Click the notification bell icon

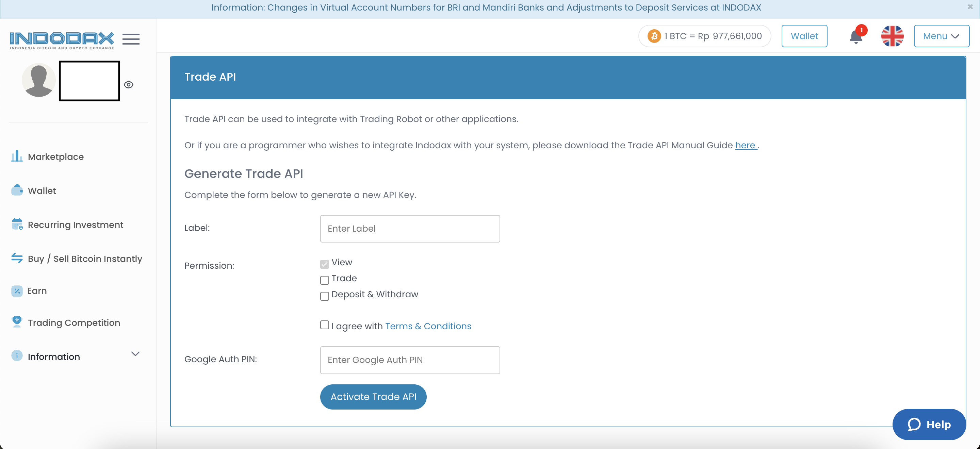click(x=855, y=36)
